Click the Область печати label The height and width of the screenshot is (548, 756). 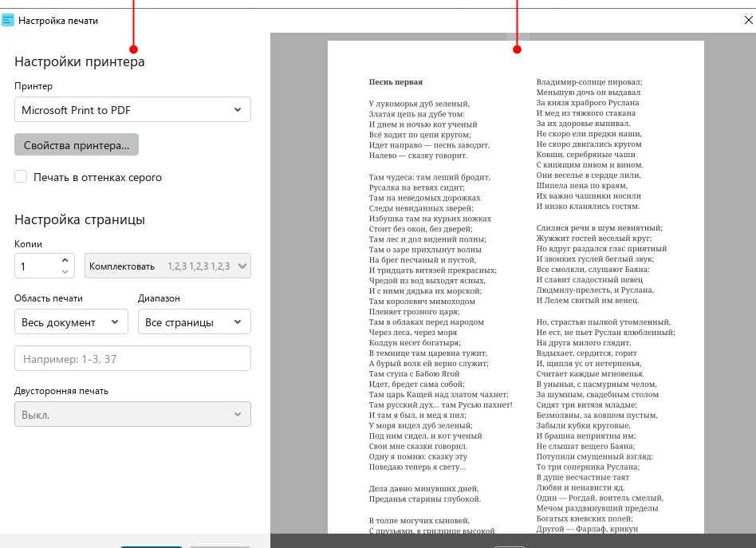pos(48,298)
